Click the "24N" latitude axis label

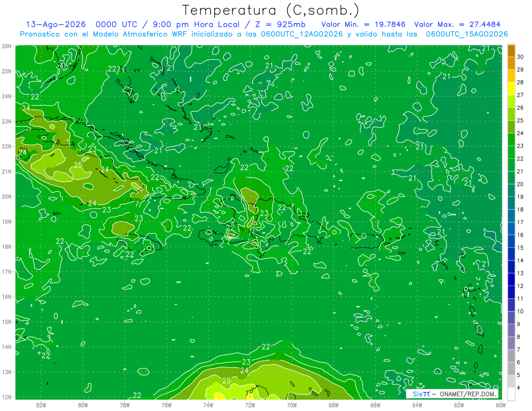tap(6, 96)
